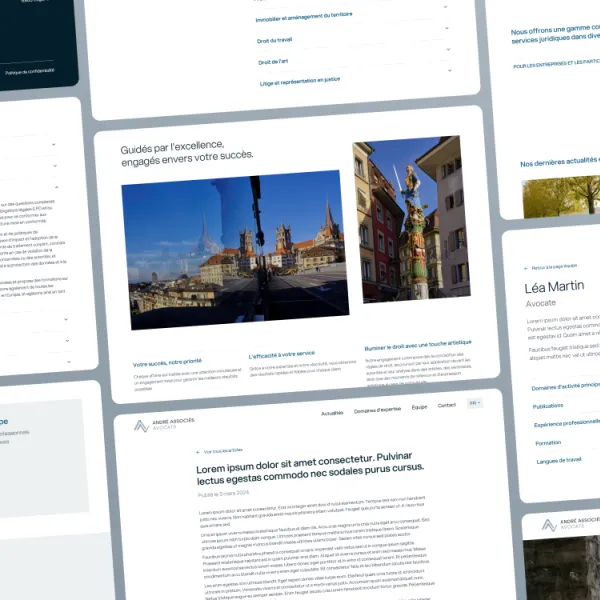Click the 'Litige et représentation en justice' label
600x600 pixels.
300,81
